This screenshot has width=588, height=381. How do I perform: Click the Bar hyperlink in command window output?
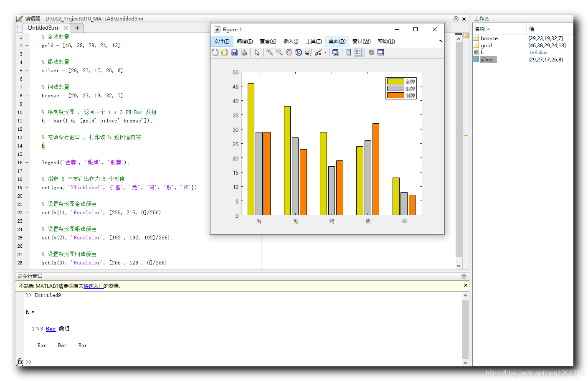point(51,329)
